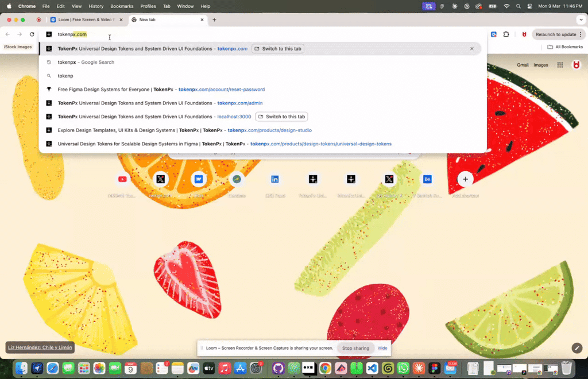Open Control Center in the menu bar
588x379 pixels.
coord(529,6)
